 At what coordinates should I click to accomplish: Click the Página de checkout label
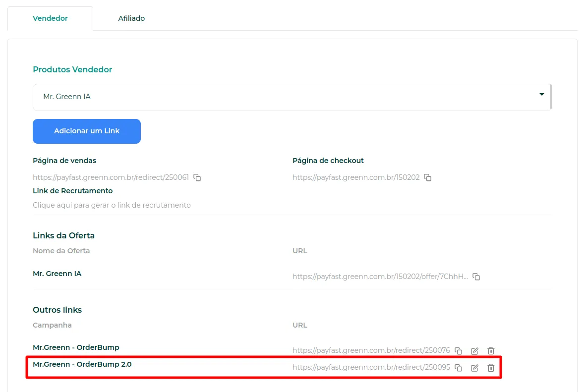[328, 161]
